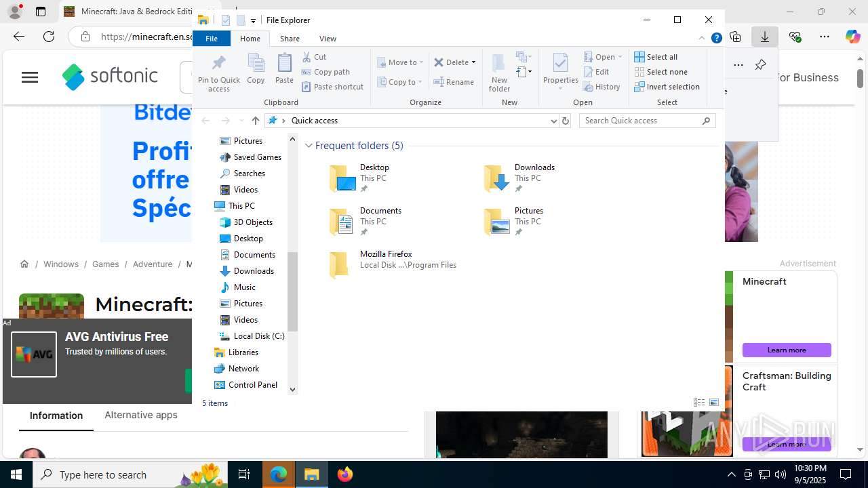The height and width of the screenshot is (488, 868).
Task: Open Task View on taskbar
Action: (244, 474)
